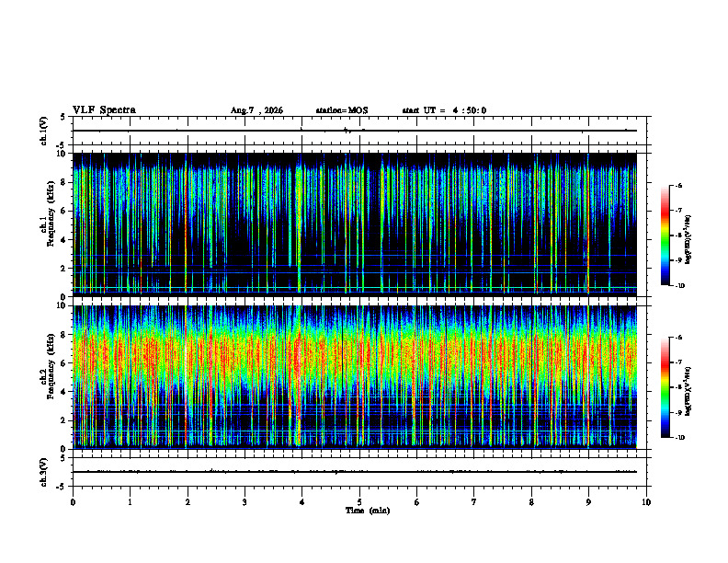
Task: Click the time axis tick label "1"
Action: [130, 502]
